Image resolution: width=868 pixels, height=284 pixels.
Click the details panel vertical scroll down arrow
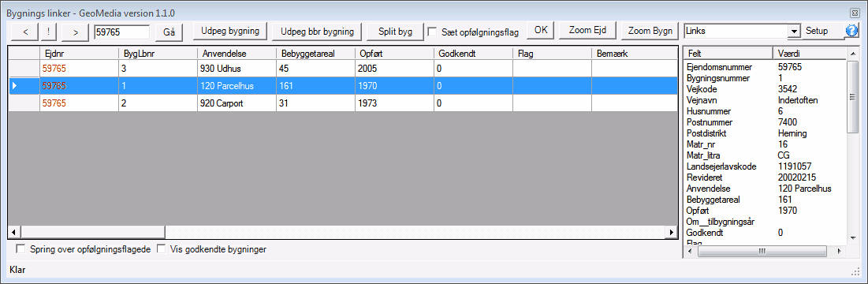click(852, 238)
